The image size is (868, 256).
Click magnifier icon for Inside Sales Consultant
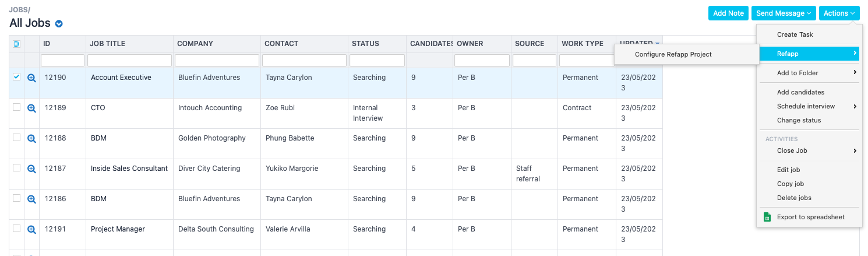(31, 169)
